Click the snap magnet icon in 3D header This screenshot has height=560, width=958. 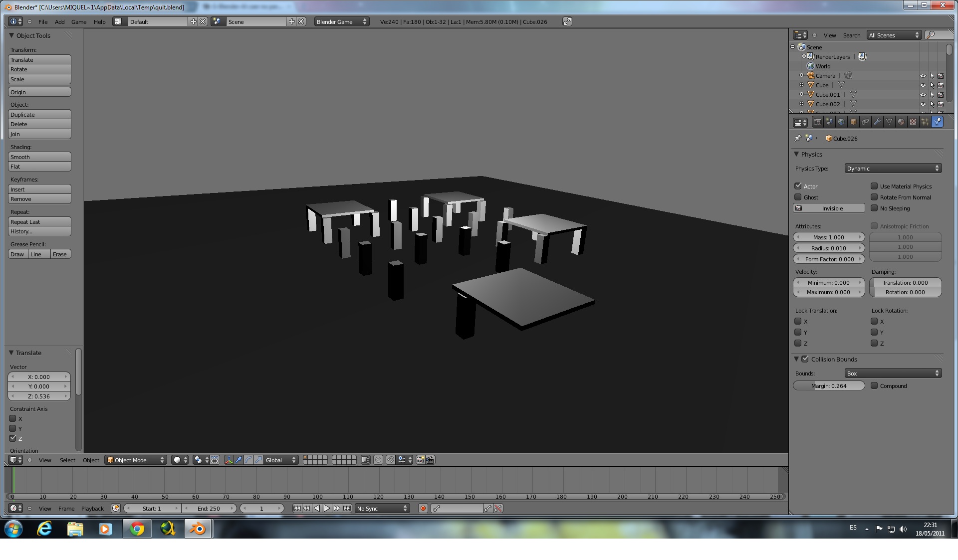pos(390,460)
